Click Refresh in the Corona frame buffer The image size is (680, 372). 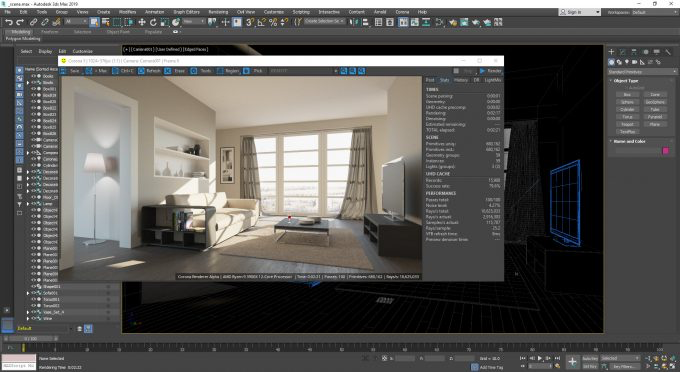(x=150, y=71)
